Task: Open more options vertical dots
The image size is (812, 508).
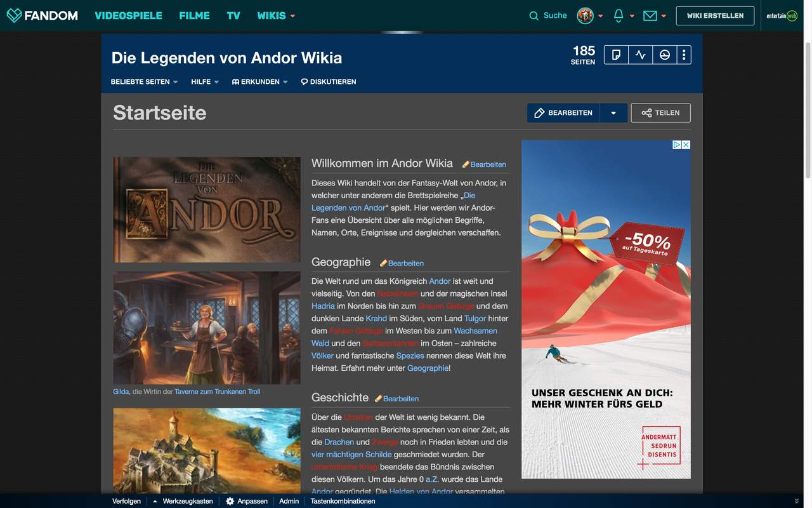Action: [x=684, y=55]
